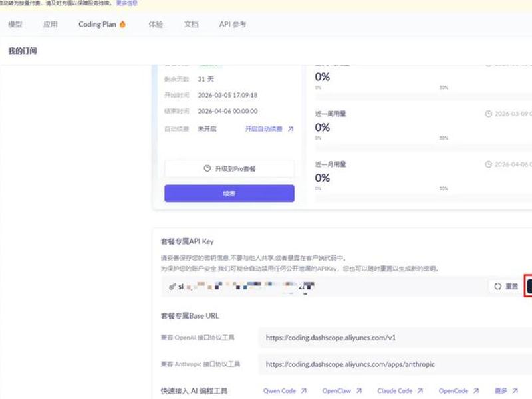Click the 31 天 remaining days value
Image resolution: width=532 pixels, height=399 pixels.
tap(206, 79)
